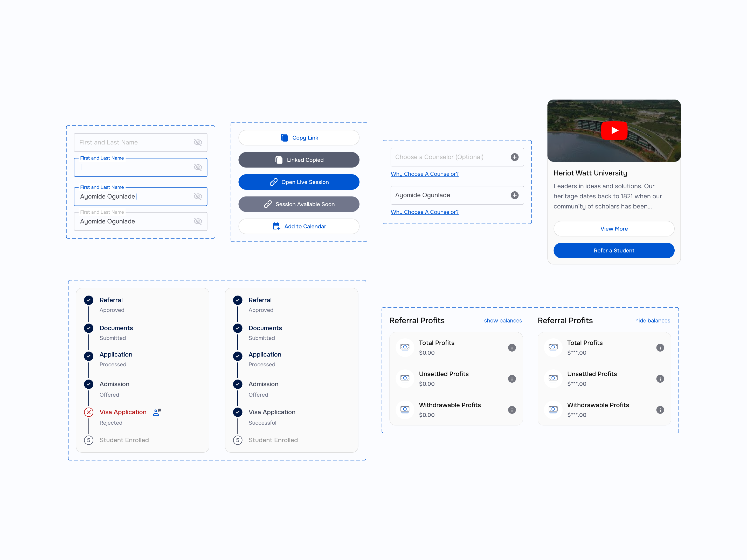Click the Add to Calendar button
747x560 pixels.
tap(299, 227)
